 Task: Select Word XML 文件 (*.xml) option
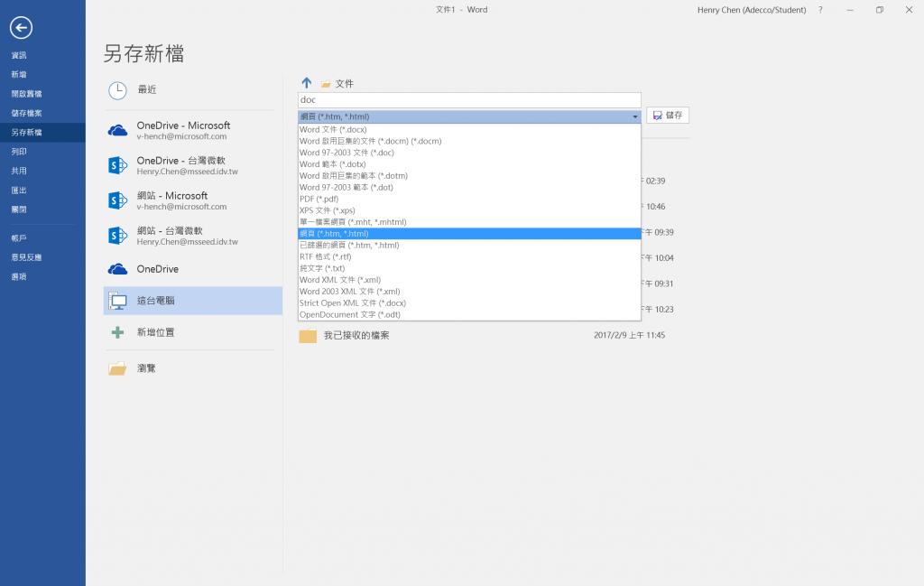pos(469,280)
